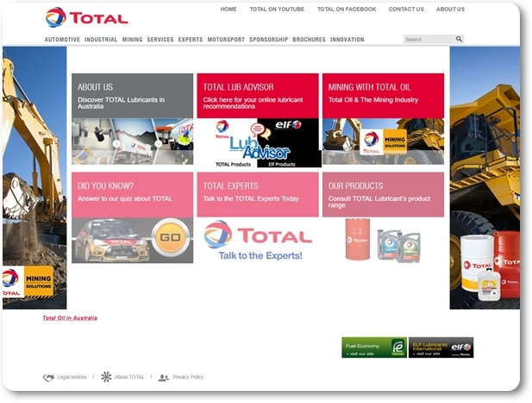
Task: Open the Experts menu
Action: (x=191, y=40)
